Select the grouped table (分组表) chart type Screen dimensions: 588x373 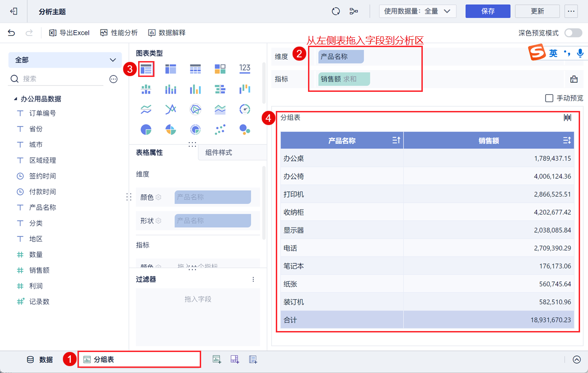coord(146,69)
